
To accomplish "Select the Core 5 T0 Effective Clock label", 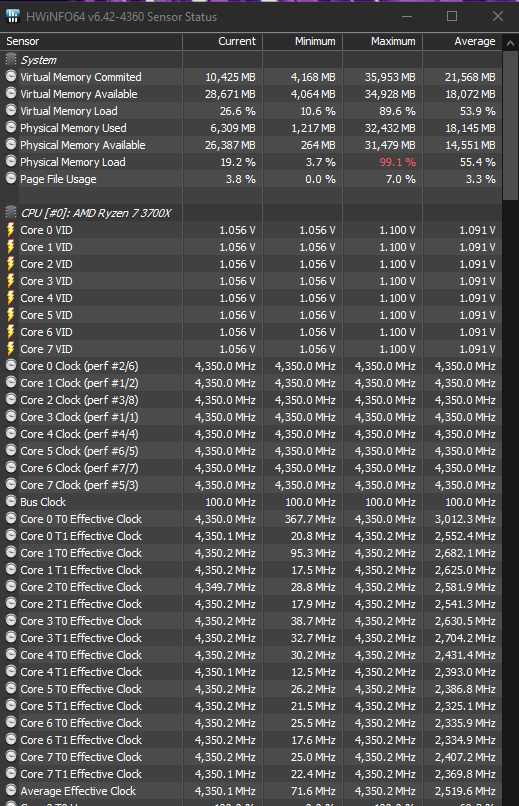I will [81, 688].
